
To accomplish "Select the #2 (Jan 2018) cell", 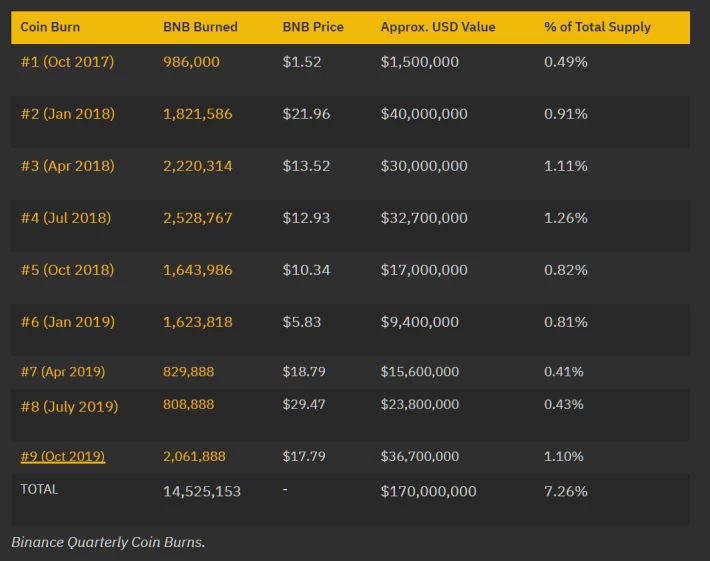I will [67, 114].
